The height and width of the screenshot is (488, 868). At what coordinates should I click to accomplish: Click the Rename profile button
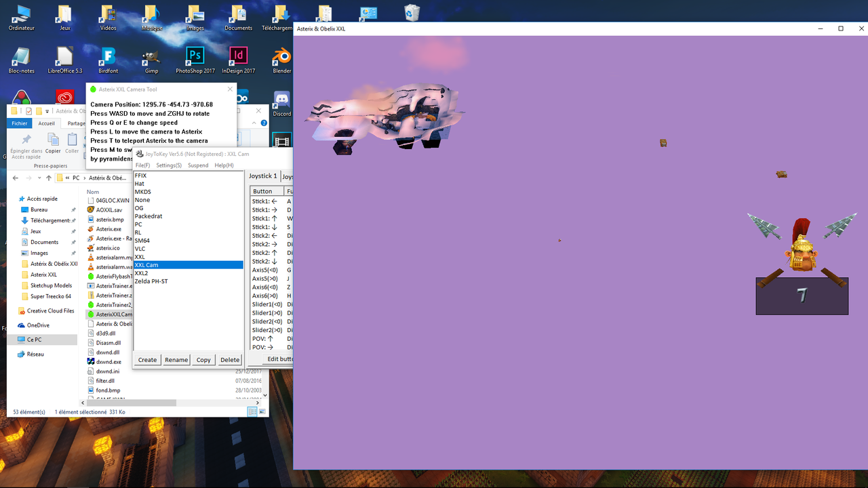pos(176,360)
